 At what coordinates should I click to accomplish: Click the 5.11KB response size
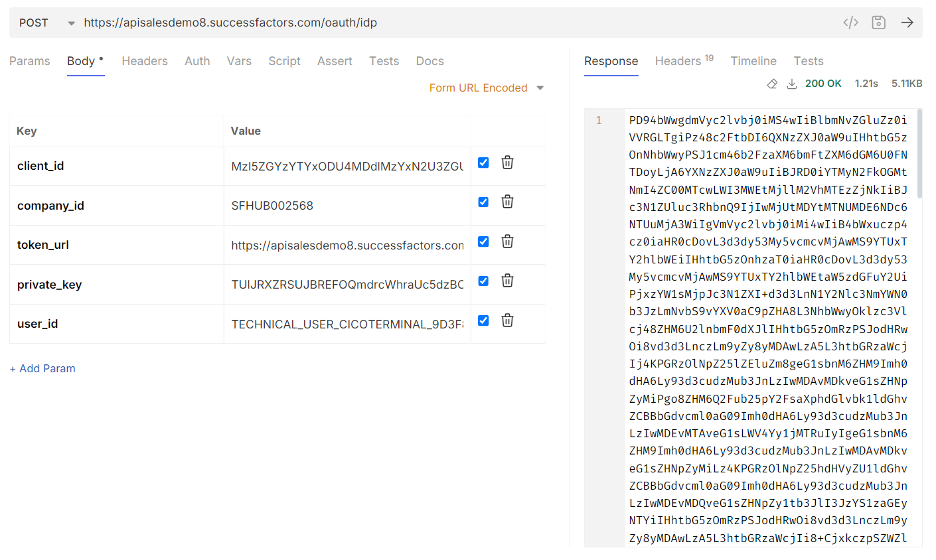[x=907, y=84]
